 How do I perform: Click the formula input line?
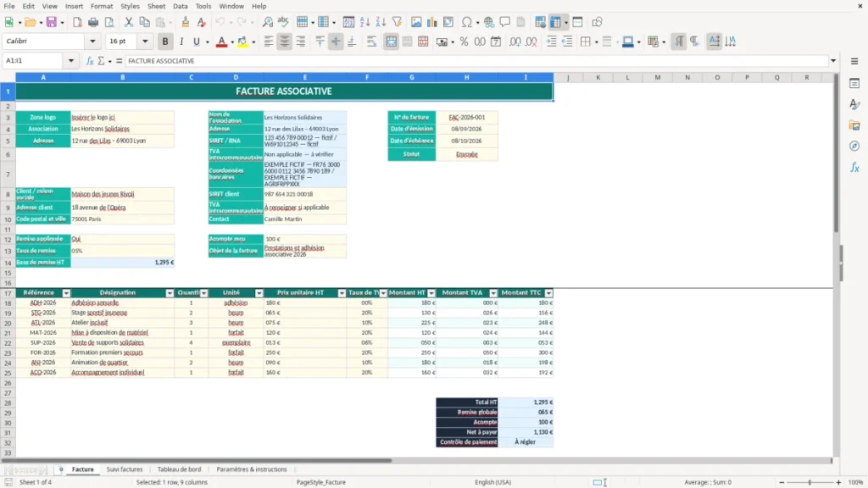pos(476,61)
